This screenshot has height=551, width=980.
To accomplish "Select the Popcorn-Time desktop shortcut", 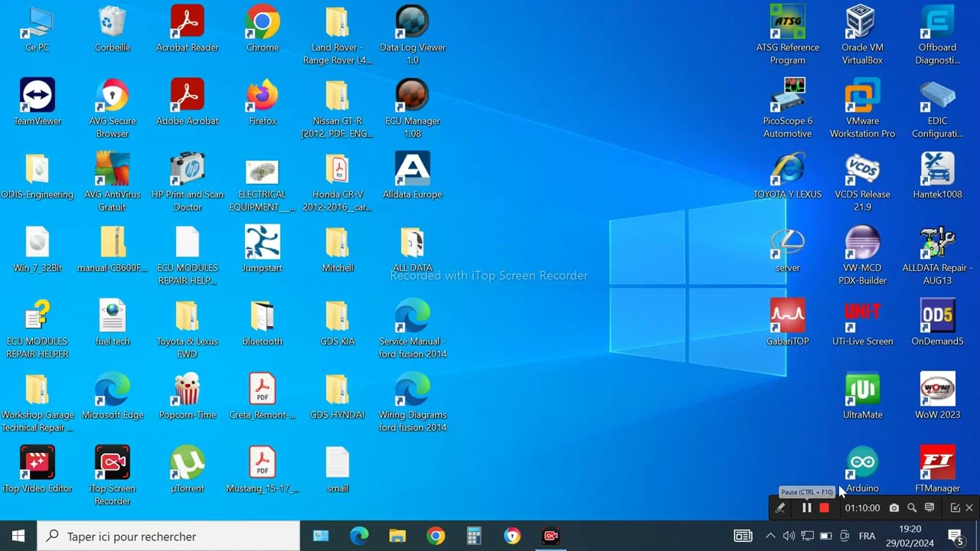I will coord(188,396).
